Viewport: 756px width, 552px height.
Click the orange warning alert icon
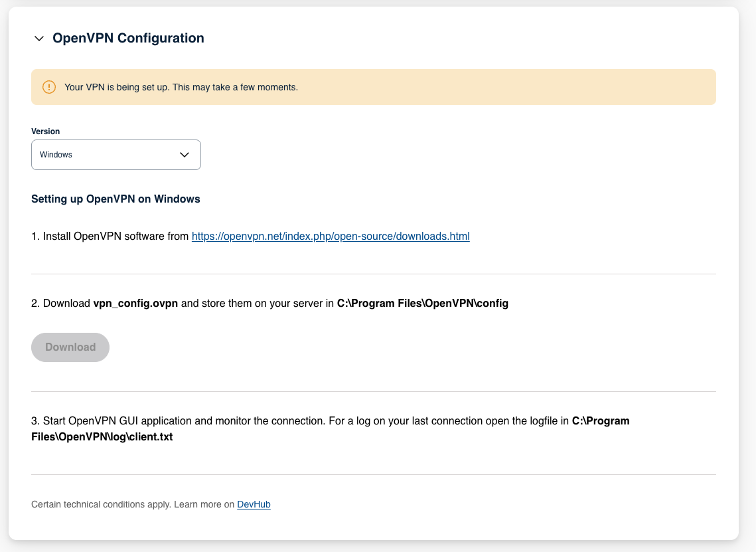point(49,87)
